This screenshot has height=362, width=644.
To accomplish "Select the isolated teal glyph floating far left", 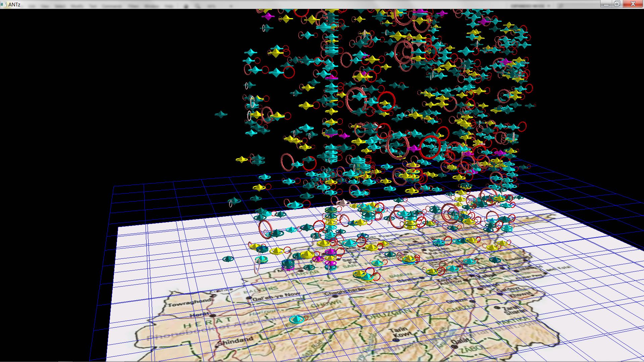I will pyautogui.click(x=221, y=115).
